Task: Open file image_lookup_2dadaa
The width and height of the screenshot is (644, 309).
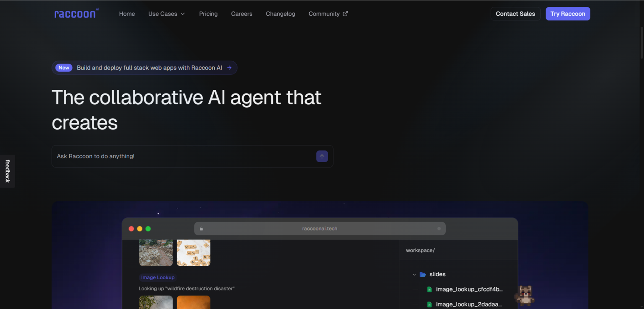Action: (x=469, y=305)
